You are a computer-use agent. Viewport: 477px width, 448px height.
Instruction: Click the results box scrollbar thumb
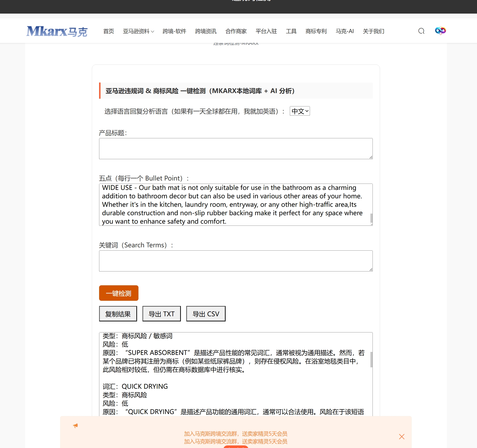click(x=371, y=359)
